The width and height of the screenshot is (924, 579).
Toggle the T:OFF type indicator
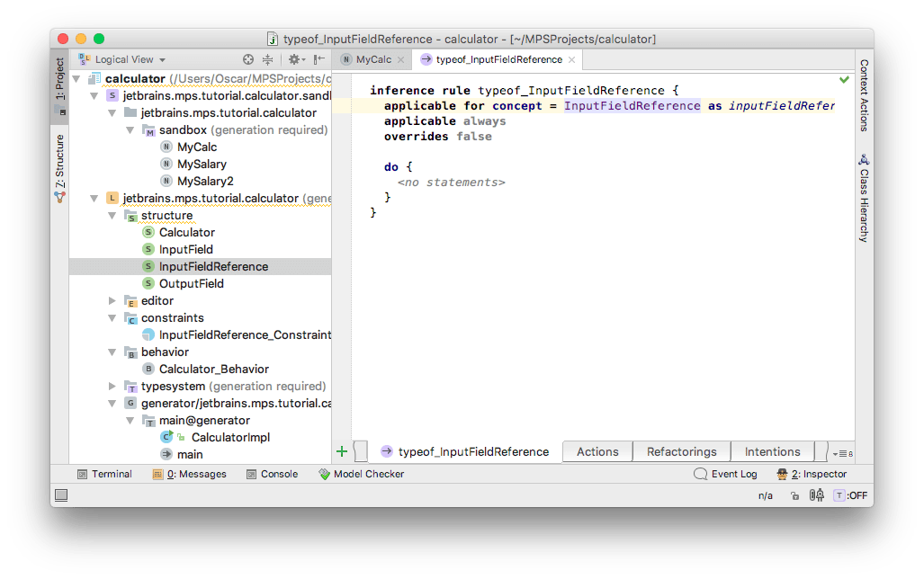tap(850, 495)
